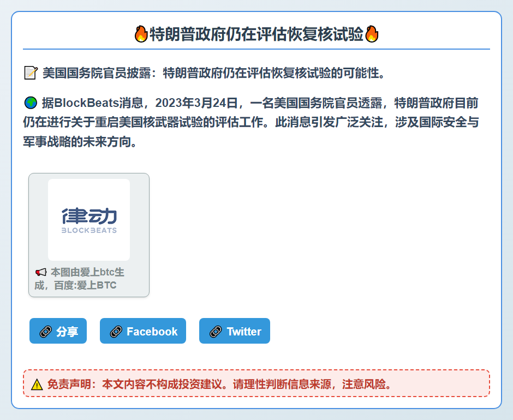Click the megaphone icon in image caption
This screenshot has width=513, height=420.
tap(41, 272)
